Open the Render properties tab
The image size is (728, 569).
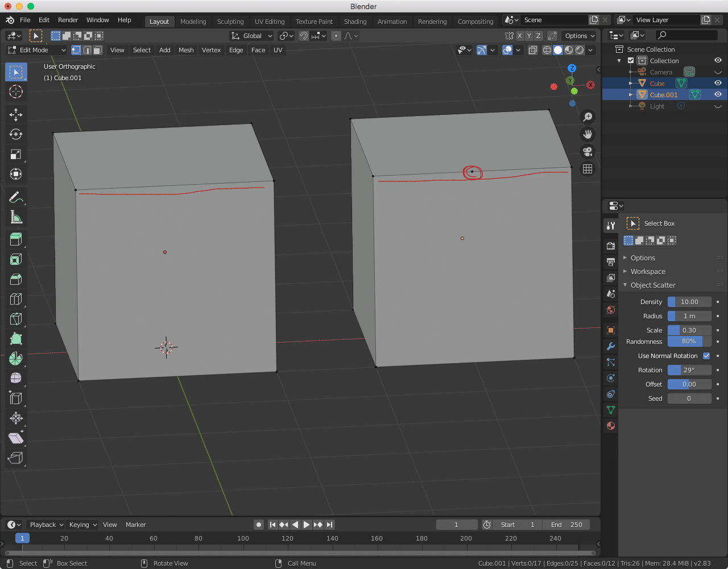[611, 246]
